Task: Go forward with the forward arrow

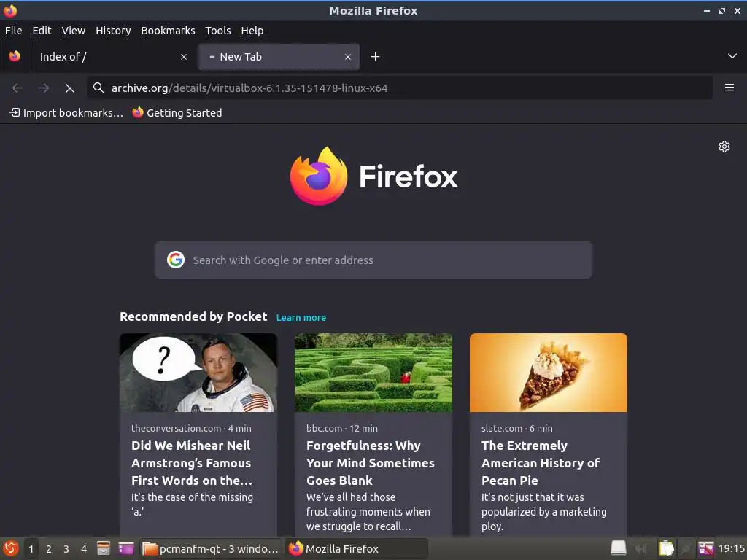Action: pos(44,87)
